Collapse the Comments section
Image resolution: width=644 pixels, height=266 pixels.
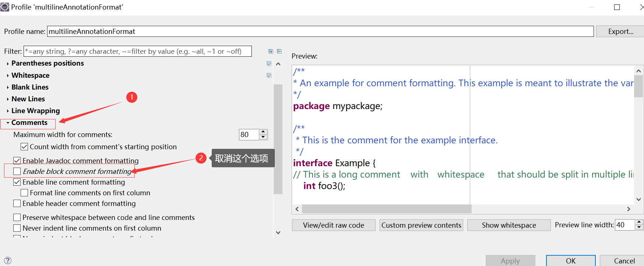coord(8,123)
